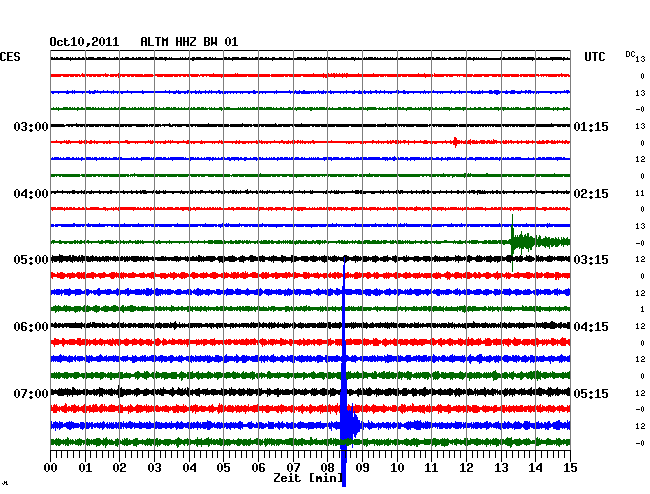Click the 02:15 UTC time label
Viewport: 650px width, 494px height.
point(591,194)
